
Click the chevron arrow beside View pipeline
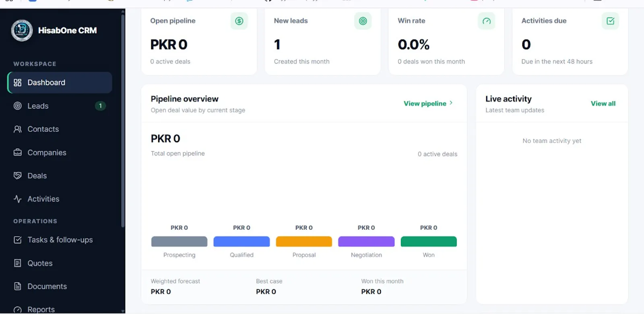click(x=451, y=103)
